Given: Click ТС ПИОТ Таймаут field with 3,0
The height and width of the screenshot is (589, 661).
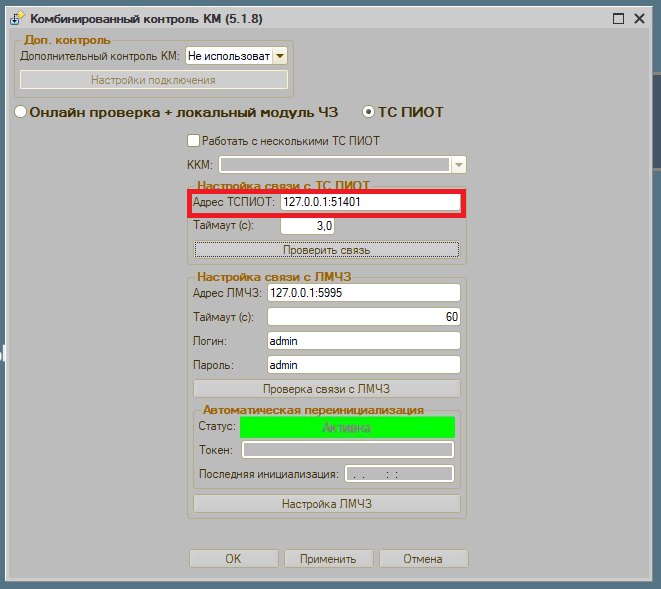Looking at the screenshot, I should click(x=307, y=226).
